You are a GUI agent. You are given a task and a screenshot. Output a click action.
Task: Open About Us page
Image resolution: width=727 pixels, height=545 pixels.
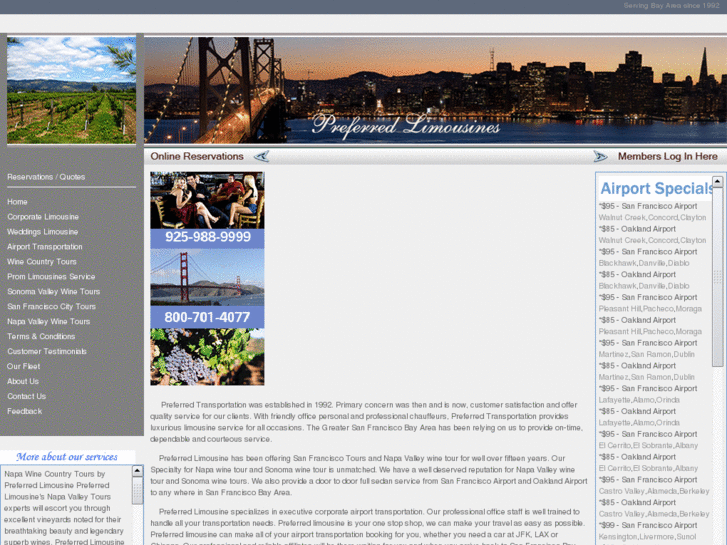(23, 381)
